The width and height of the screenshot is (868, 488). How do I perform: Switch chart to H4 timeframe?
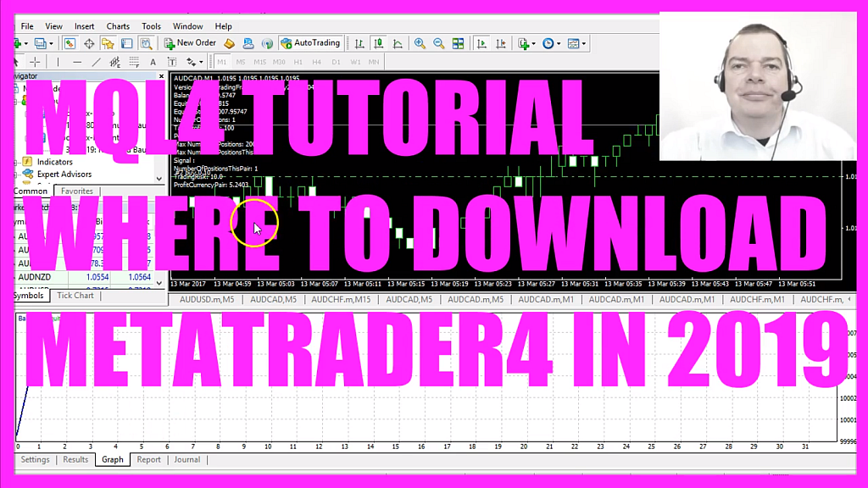coord(317,62)
